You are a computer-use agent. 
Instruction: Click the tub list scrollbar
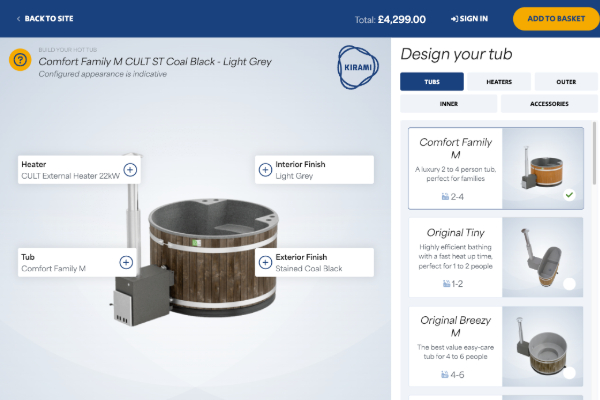[594, 153]
